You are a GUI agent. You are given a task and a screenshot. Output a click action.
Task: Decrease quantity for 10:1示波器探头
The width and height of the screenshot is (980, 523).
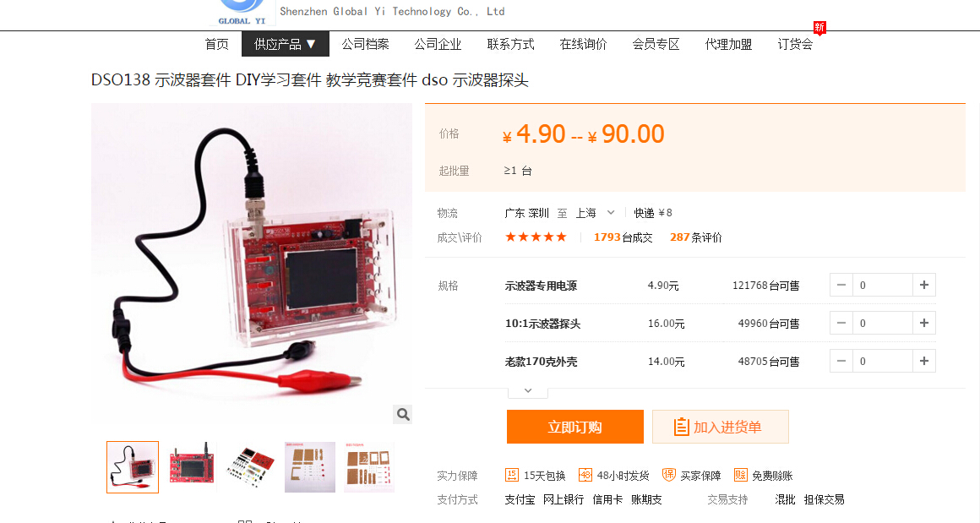pos(841,323)
